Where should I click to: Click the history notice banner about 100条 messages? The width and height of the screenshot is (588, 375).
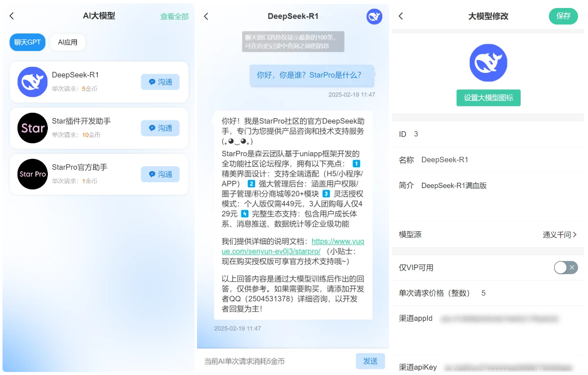(293, 41)
